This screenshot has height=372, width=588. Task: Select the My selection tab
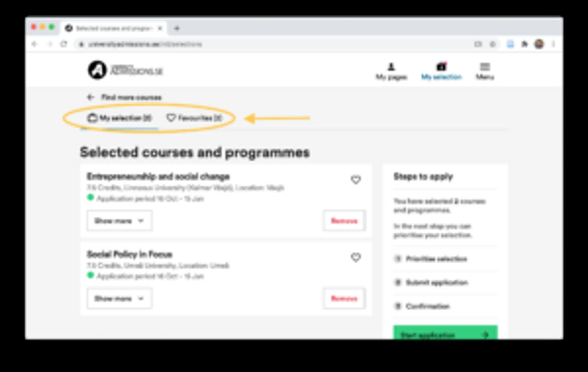(x=120, y=118)
